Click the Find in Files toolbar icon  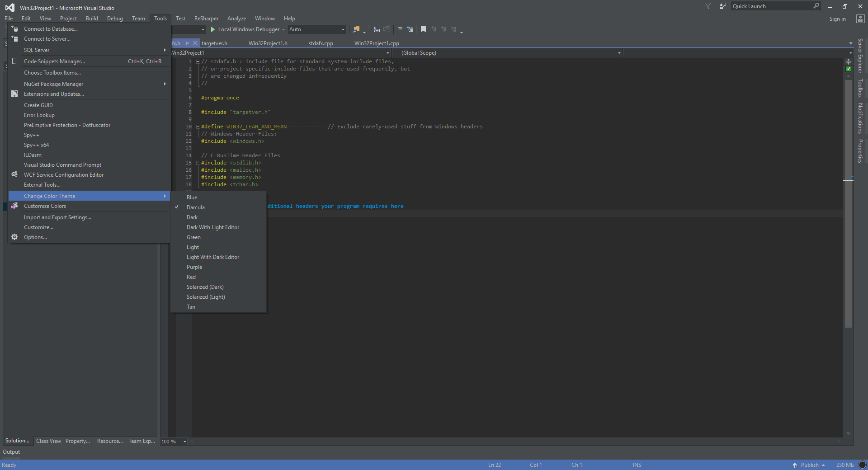[x=356, y=29]
